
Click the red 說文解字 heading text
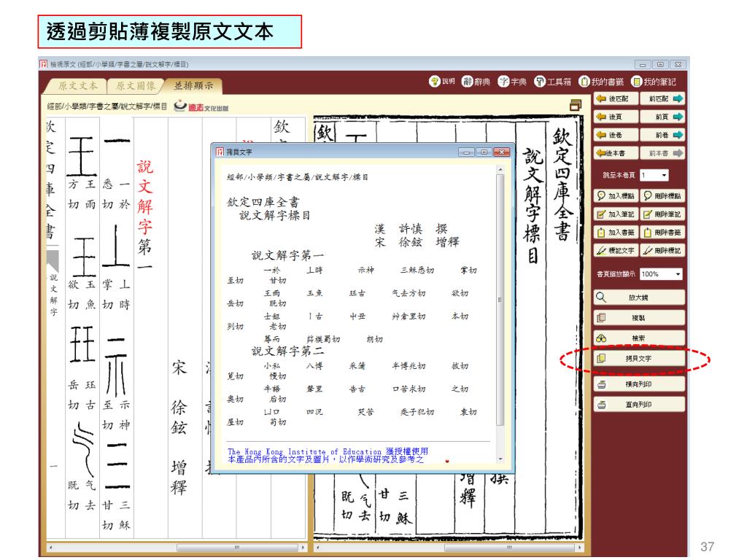145,197
